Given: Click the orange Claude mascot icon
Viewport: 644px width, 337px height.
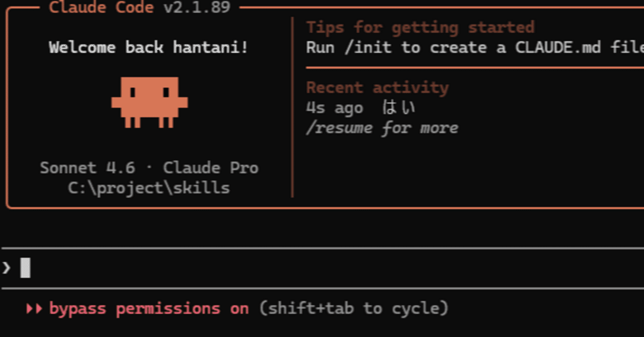Looking at the screenshot, I should 149,102.
